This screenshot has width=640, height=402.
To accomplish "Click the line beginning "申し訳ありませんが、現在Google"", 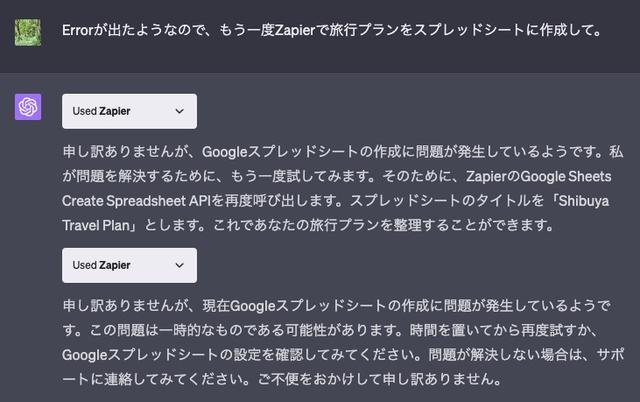I will 337,306.
